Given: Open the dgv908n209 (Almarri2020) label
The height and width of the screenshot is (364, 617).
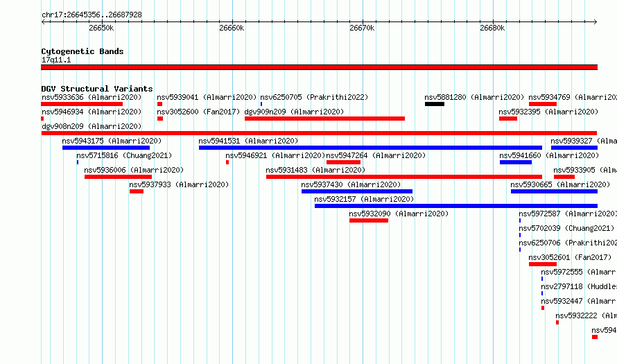Looking at the screenshot, I should (x=92, y=126).
